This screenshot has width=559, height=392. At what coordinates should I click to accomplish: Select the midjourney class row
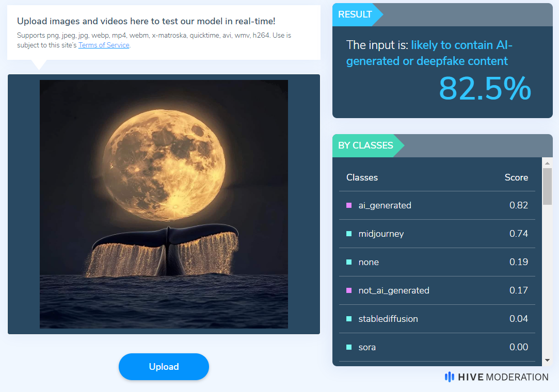click(437, 234)
